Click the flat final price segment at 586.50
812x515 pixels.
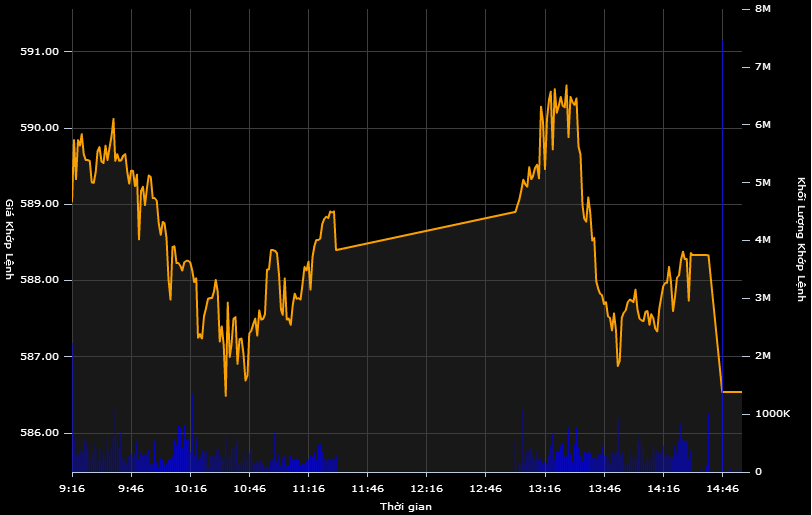coord(732,392)
